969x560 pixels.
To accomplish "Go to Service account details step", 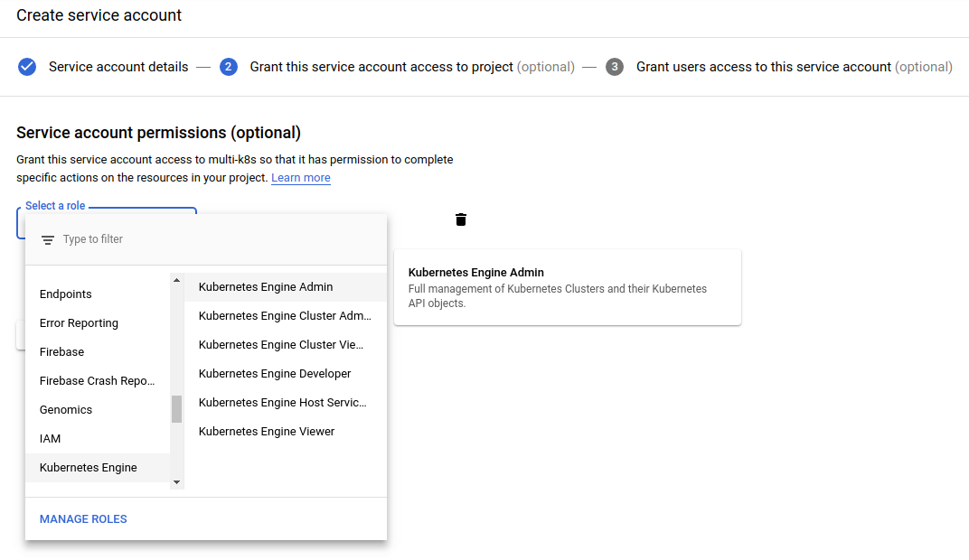I will tap(118, 67).
